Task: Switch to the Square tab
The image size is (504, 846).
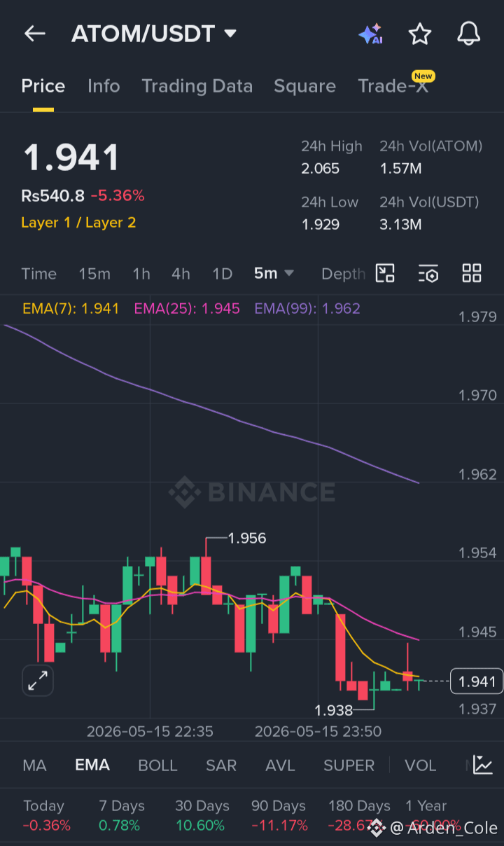Action: (304, 86)
